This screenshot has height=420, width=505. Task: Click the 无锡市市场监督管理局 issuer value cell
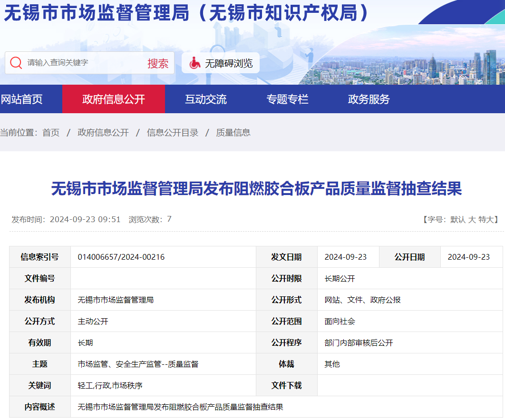pyautogui.click(x=163, y=300)
